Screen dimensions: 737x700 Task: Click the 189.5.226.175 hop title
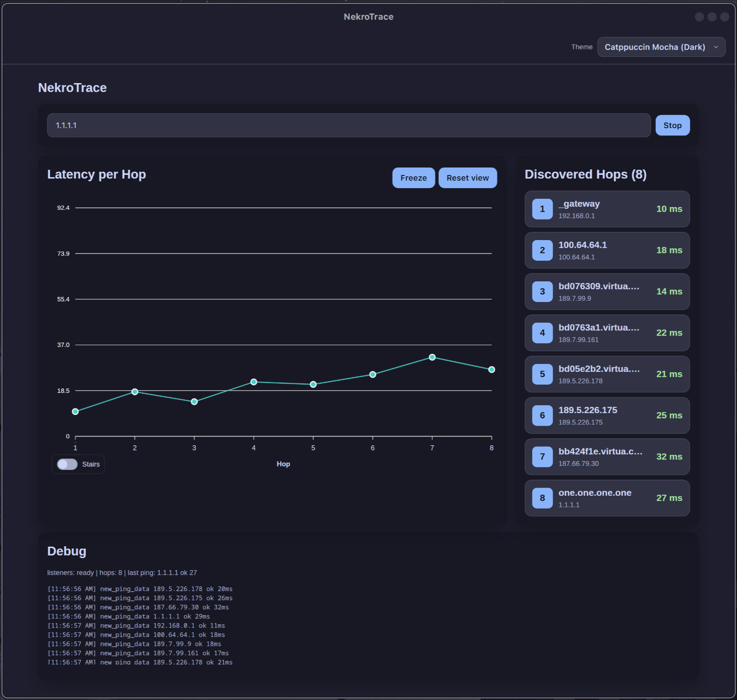(x=588, y=410)
